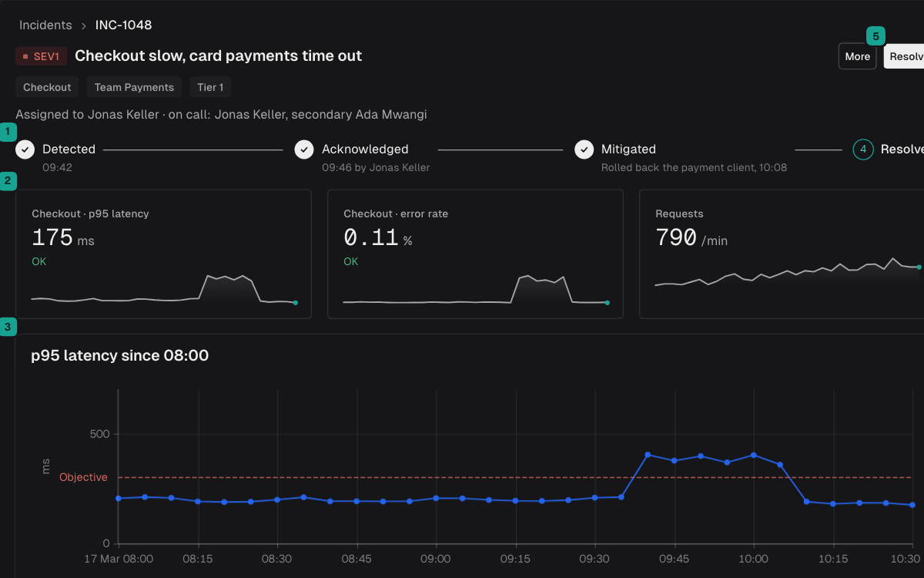Click the SEV1 severity badge

coord(42,56)
